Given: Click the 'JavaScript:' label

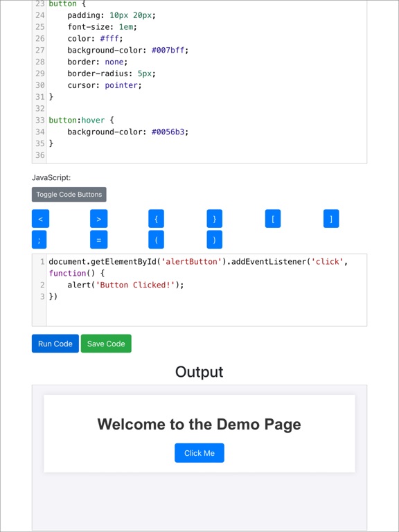Looking at the screenshot, I should 51,177.
